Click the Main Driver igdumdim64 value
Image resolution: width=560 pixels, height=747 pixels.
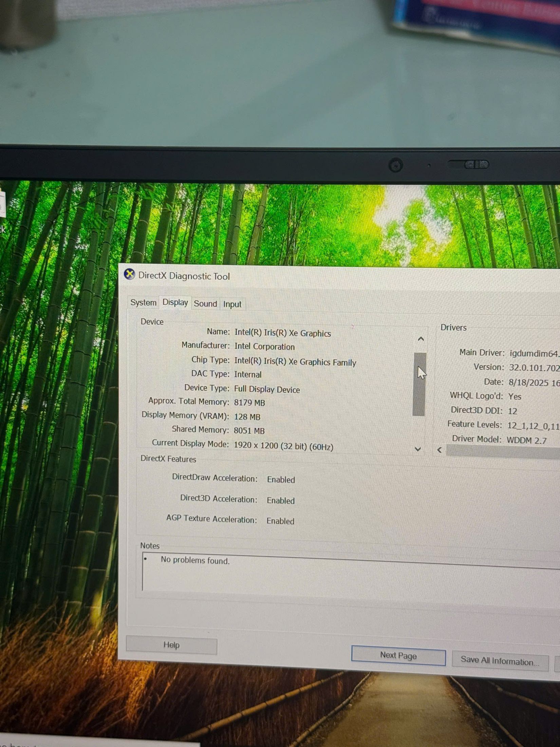coord(534,353)
